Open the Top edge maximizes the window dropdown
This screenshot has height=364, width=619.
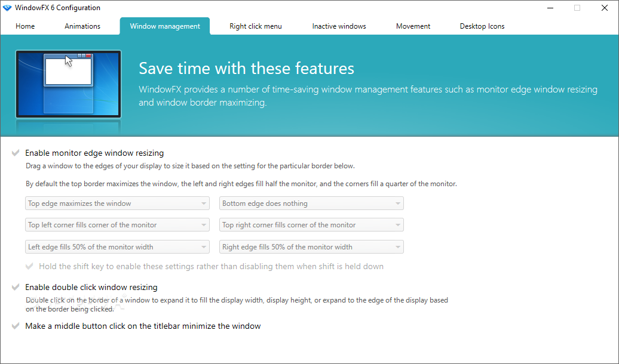point(117,203)
